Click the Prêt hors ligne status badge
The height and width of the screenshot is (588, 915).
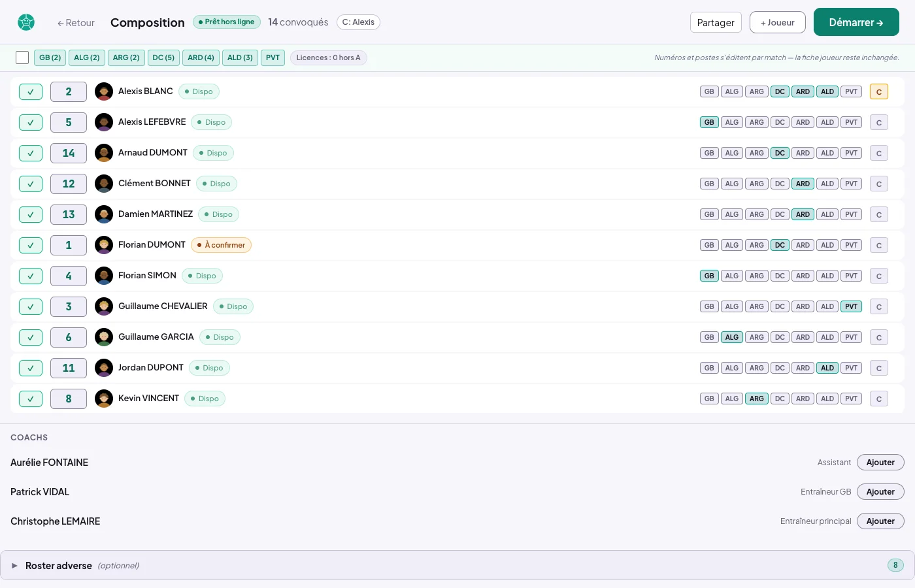coord(227,22)
